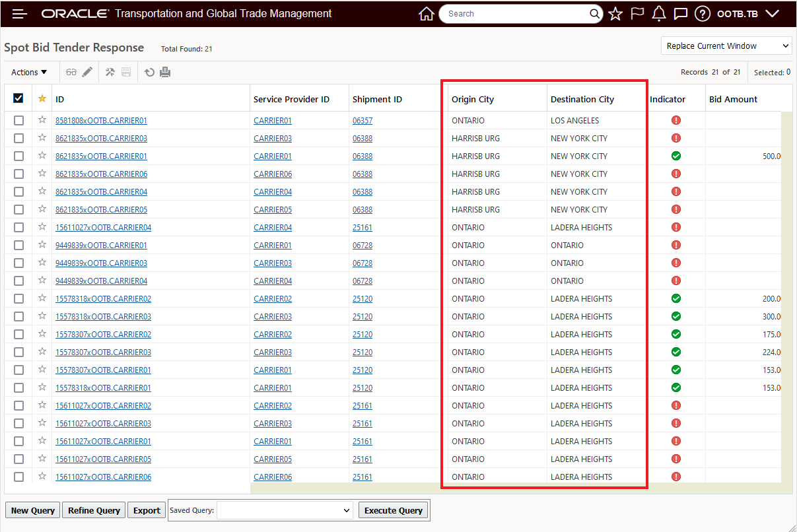Open ID link 8621835xOOTB.CARRIER04
This screenshot has height=532, width=797.
point(101,192)
